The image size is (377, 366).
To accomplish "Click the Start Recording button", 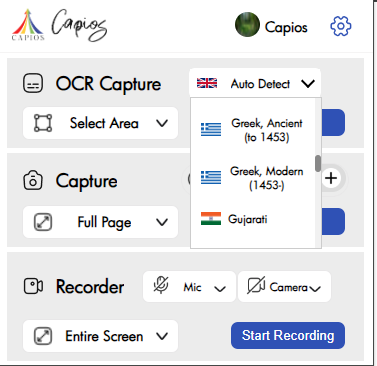I will point(288,335).
